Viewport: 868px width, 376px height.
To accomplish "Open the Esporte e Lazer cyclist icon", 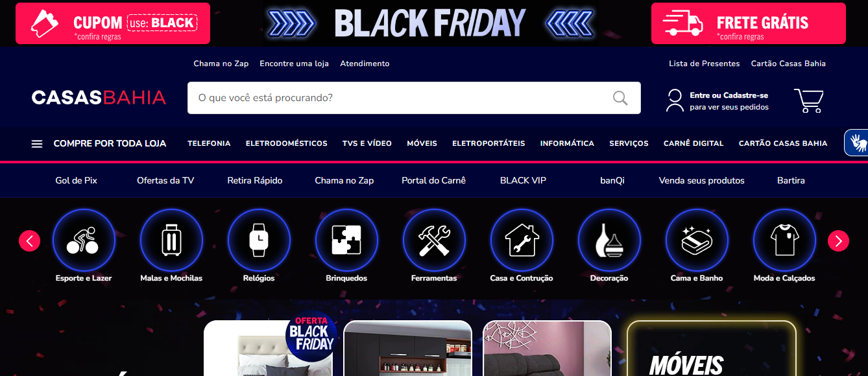I will coord(84,241).
